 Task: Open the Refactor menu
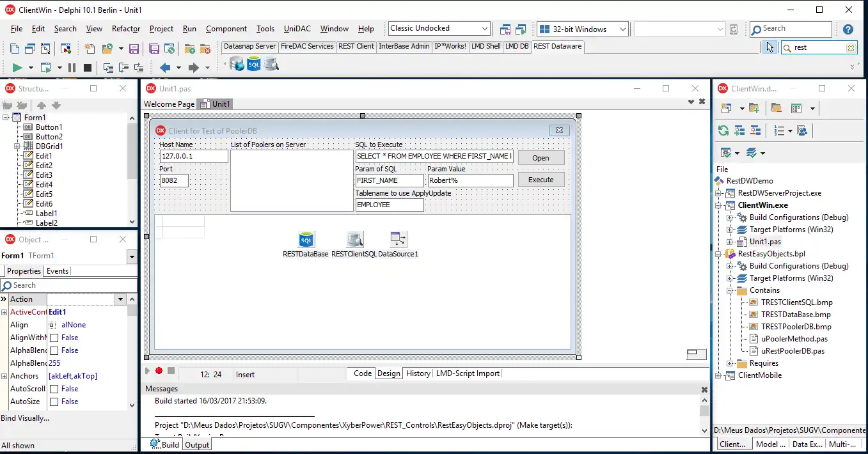pos(126,29)
